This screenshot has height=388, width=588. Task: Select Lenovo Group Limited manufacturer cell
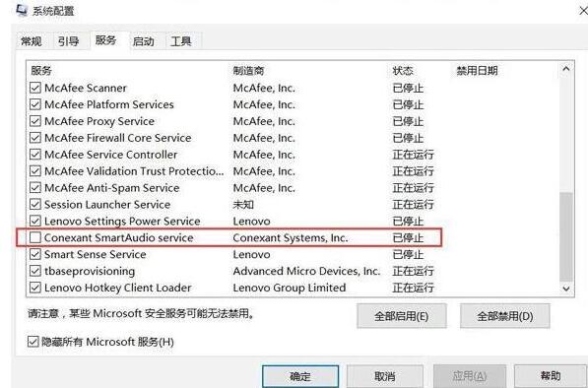[x=290, y=288]
